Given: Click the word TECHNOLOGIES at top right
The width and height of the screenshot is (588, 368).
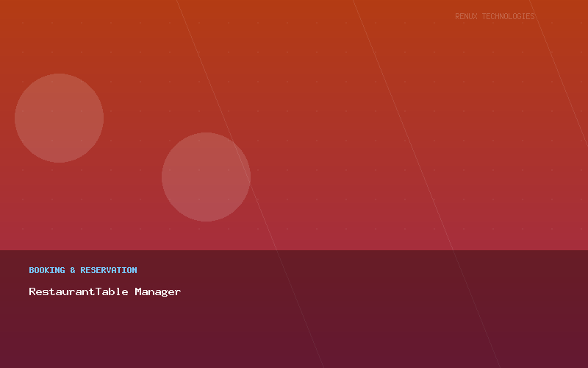Looking at the screenshot, I should pos(508,16).
